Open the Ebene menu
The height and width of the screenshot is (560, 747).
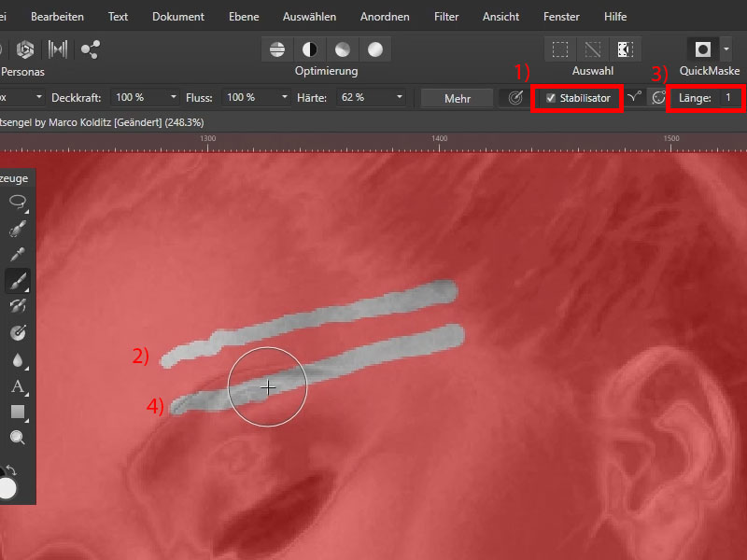point(244,17)
